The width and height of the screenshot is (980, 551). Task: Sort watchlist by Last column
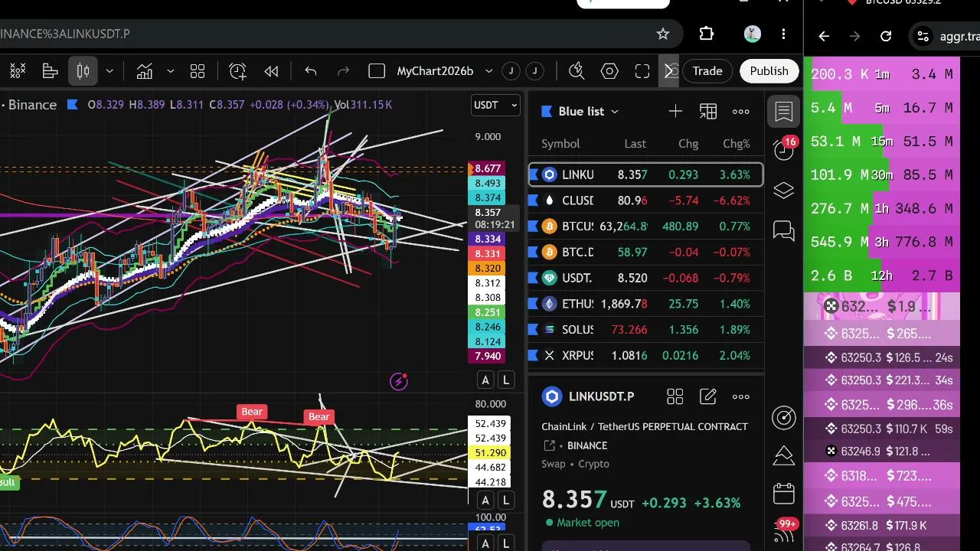click(635, 144)
